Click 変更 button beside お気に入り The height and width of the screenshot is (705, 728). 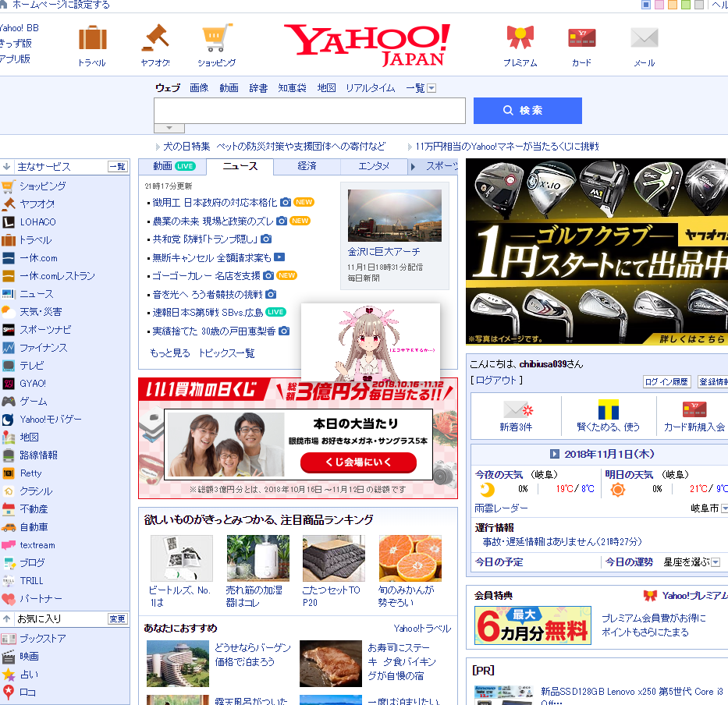(118, 618)
